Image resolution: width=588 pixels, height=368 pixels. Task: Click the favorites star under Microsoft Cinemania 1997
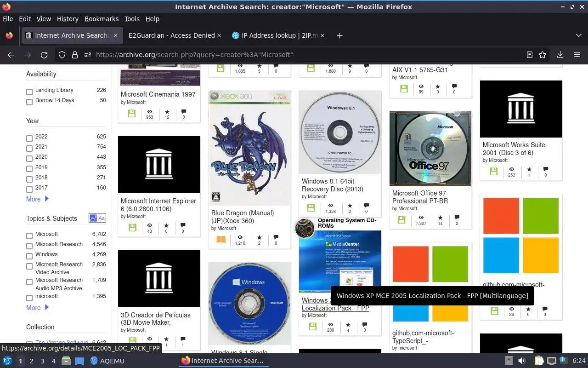pyautogui.click(x=167, y=112)
